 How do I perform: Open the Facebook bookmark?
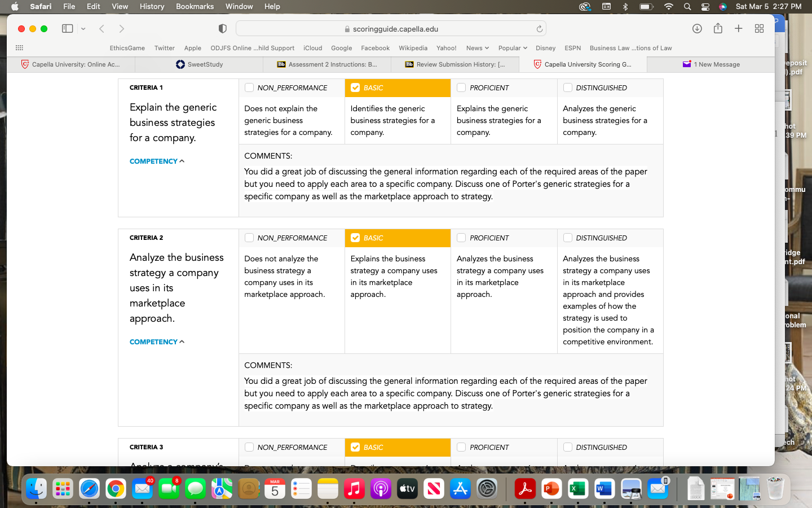coord(376,48)
